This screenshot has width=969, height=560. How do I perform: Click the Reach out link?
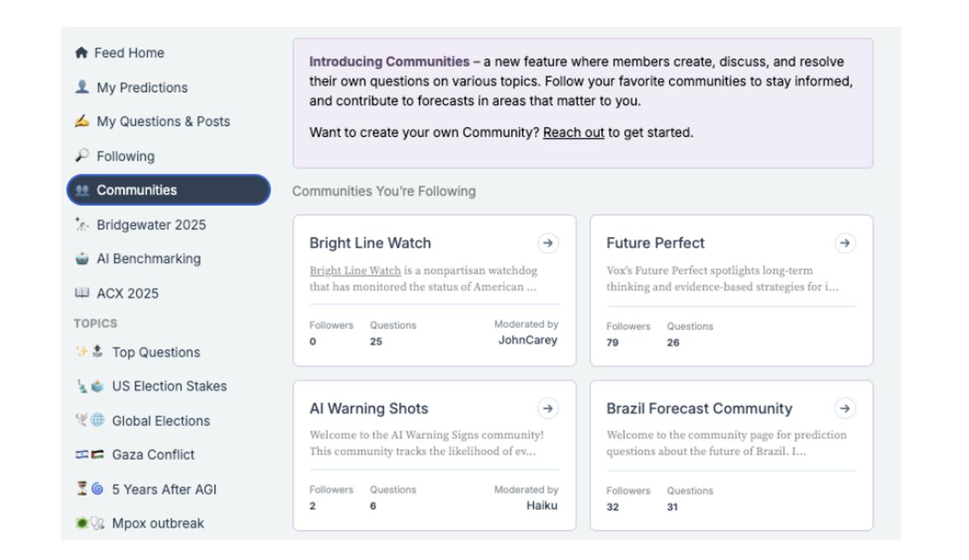(573, 132)
